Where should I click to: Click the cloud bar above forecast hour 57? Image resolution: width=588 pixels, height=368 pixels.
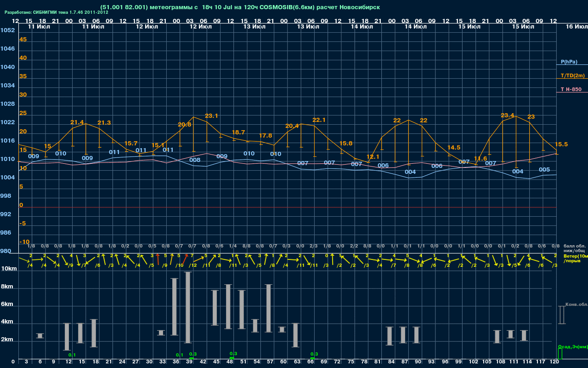[269, 308]
